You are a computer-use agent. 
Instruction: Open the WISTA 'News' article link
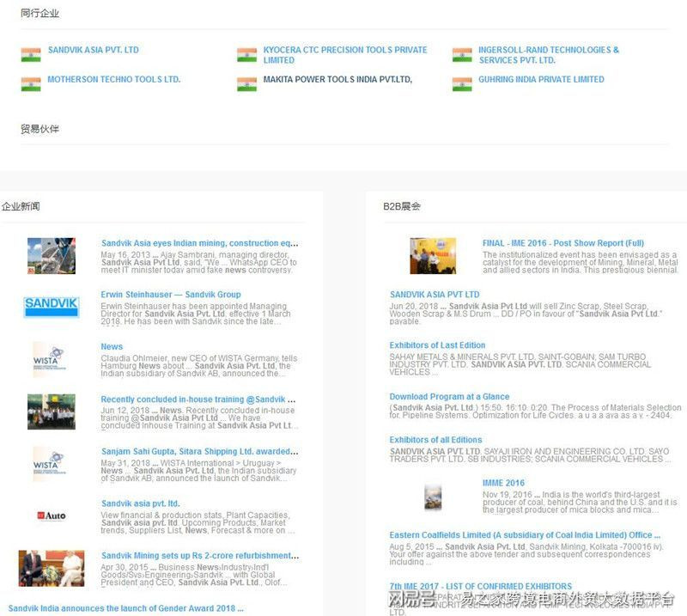coord(112,346)
